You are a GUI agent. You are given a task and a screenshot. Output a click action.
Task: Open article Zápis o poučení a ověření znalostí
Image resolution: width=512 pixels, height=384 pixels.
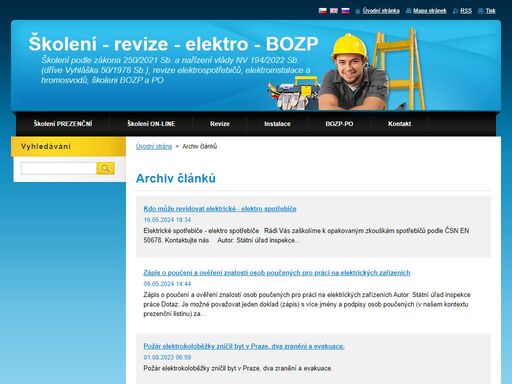click(277, 273)
